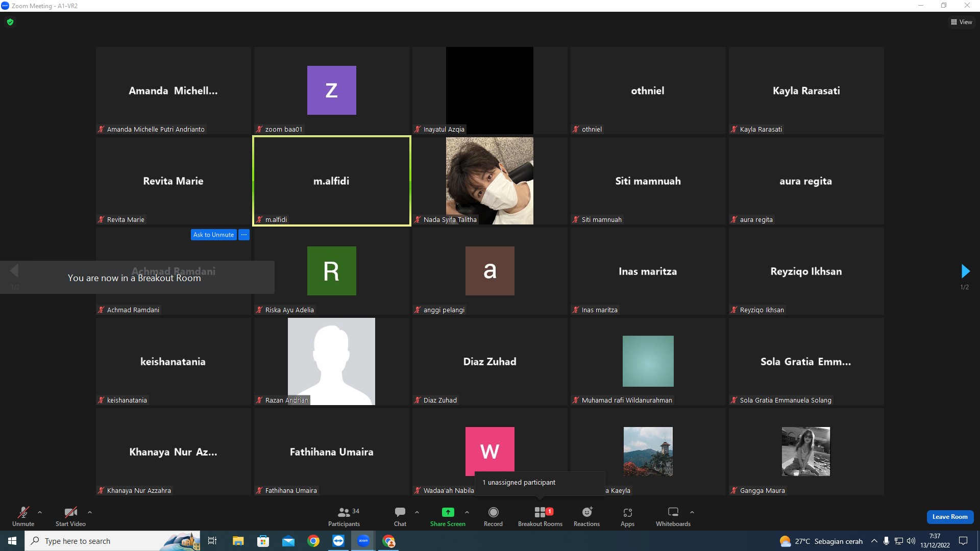
Task: Click the Leave Room button
Action: 950,517
